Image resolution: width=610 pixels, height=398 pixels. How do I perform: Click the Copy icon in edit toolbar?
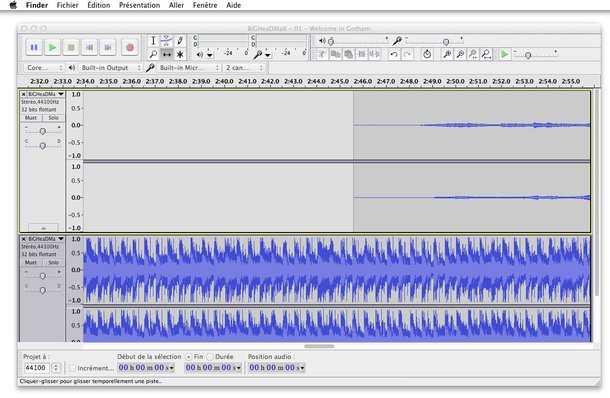[x=335, y=54]
